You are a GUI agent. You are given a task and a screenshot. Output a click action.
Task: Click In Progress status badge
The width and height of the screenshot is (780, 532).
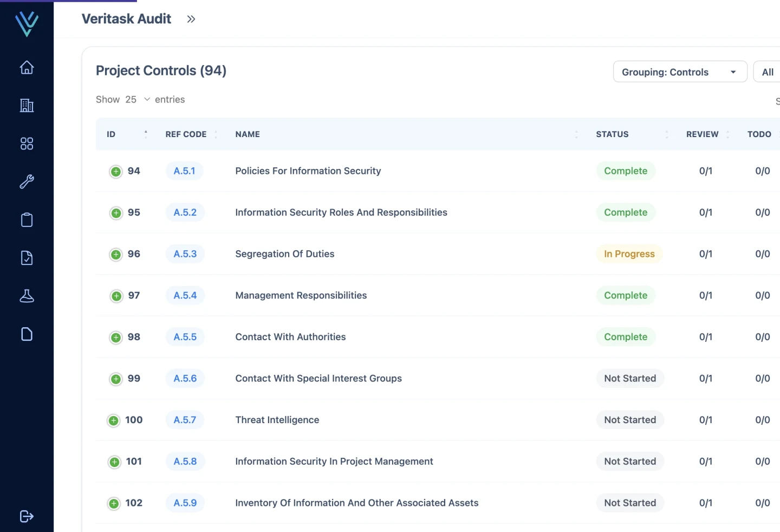point(629,254)
